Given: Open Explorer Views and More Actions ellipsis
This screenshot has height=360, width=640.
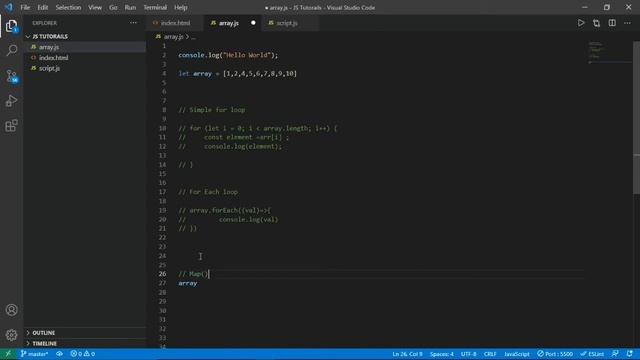Looking at the screenshot, I should [x=133, y=23].
